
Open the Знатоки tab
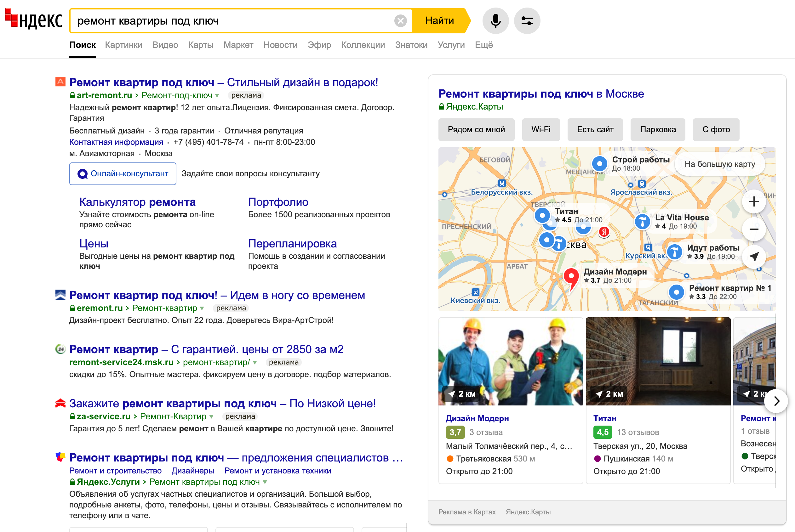[x=411, y=45]
